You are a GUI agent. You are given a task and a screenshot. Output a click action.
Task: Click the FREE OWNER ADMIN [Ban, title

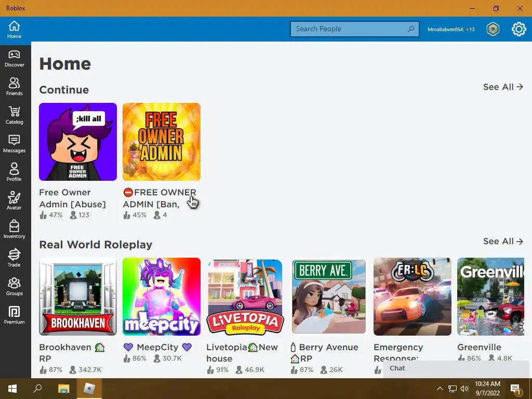pyautogui.click(x=159, y=198)
